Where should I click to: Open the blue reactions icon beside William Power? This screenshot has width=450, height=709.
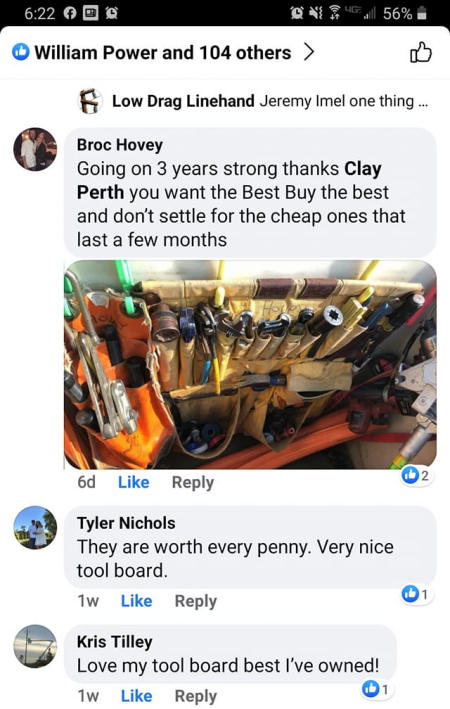[x=20, y=52]
